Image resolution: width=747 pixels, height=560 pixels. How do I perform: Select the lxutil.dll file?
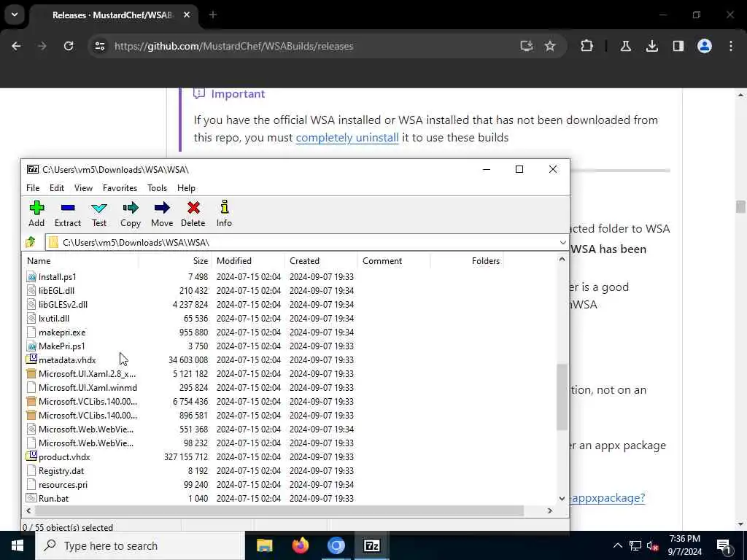click(54, 318)
